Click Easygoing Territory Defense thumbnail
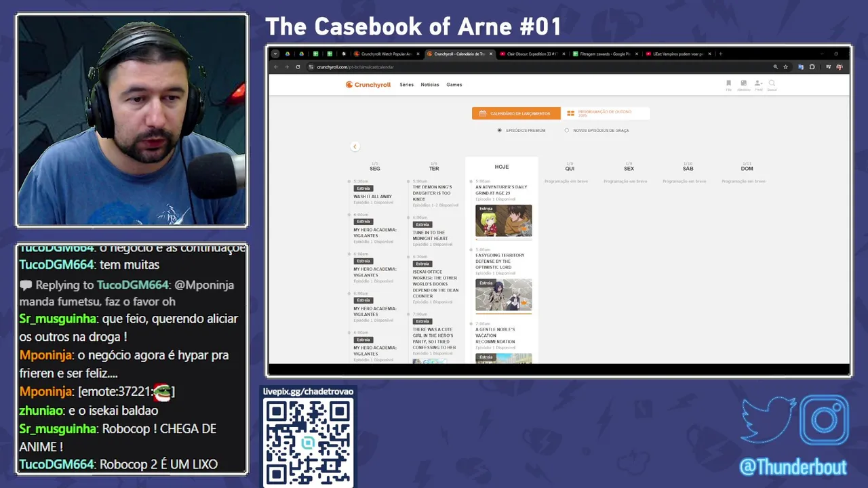 (504, 295)
